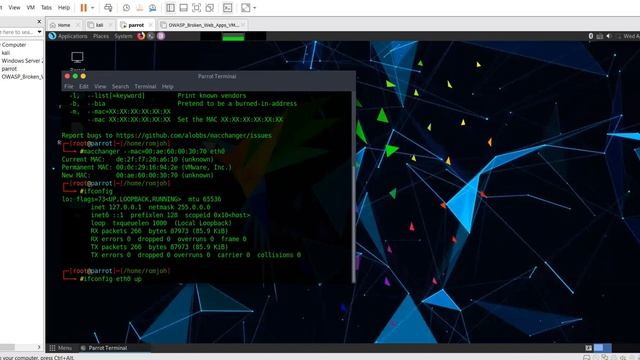Screen dimensions: 640x360
Task: Select OWASP_Broken in library tree
Action: [22, 76]
